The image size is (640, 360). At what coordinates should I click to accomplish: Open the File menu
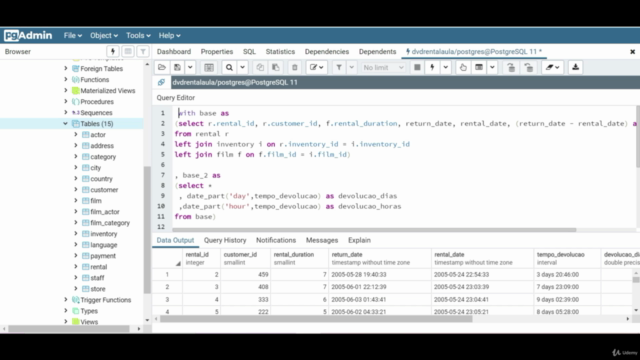(x=73, y=36)
